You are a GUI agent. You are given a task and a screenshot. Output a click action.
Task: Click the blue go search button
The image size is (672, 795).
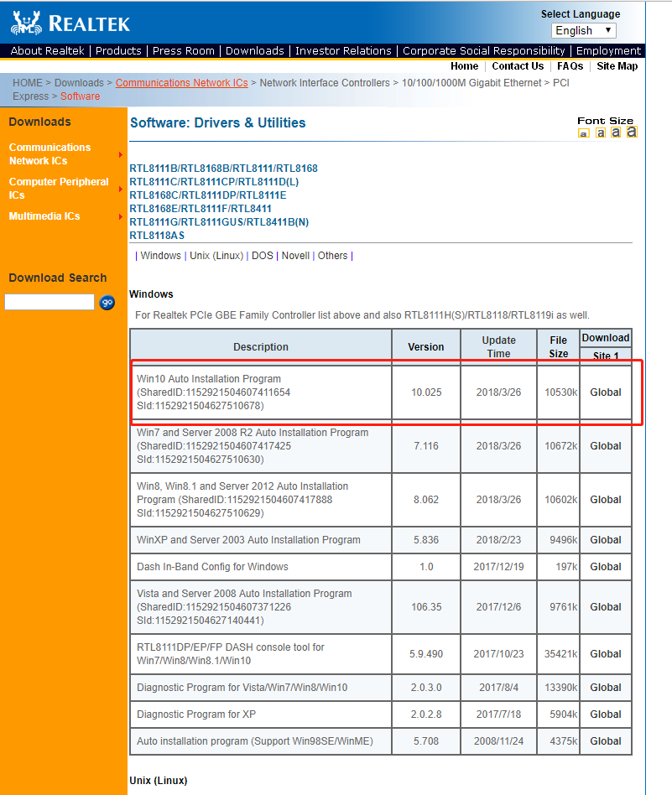click(x=107, y=303)
